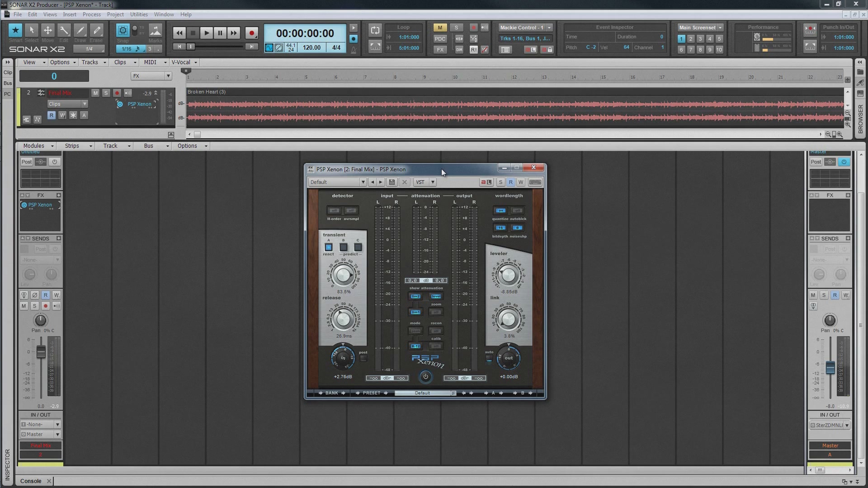Open the V-Vocal dropdown menu
The height and width of the screenshot is (488, 868).
[184, 62]
